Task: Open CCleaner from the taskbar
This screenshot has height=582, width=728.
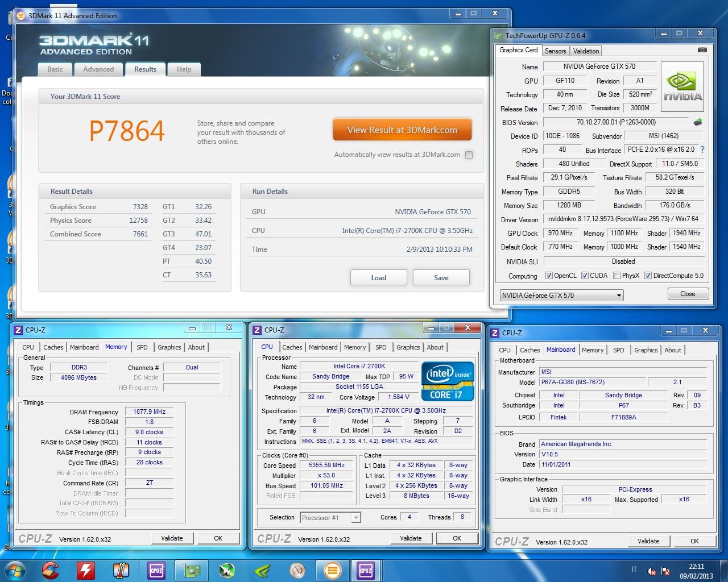Action: [x=50, y=569]
